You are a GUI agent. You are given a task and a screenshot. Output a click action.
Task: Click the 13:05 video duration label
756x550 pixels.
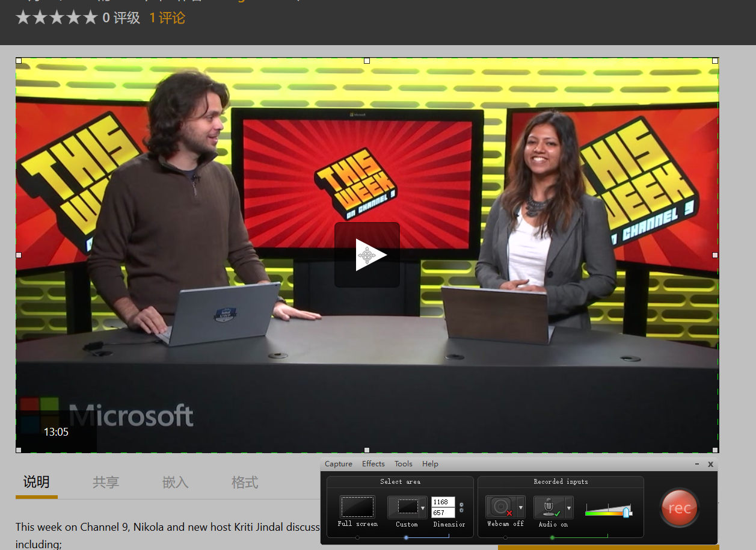click(56, 431)
